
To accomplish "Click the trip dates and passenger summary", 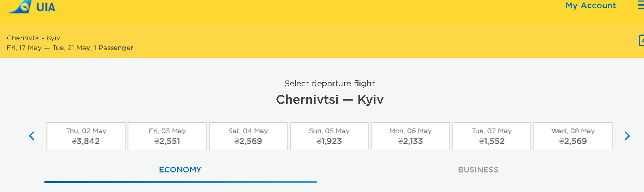I will pyautogui.click(x=70, y=48).
